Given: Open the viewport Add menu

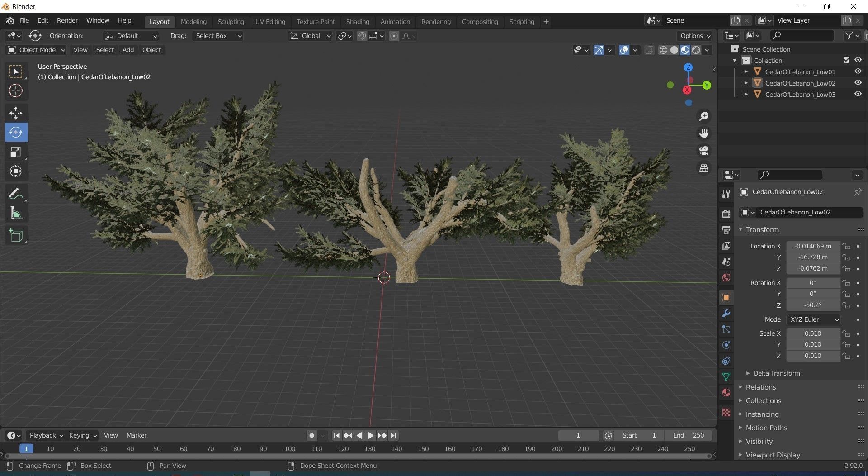Looking at the screenshot, I should click(128, 50).
